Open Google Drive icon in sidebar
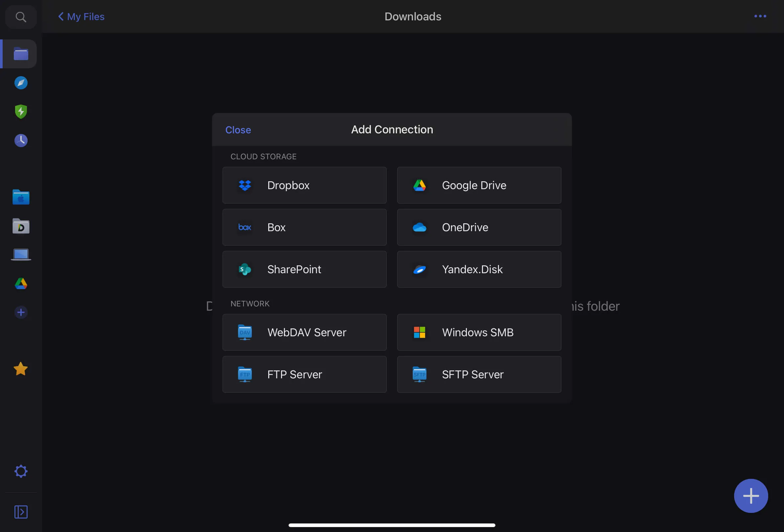Viewport: 784px width, 532px height. click(21, 283)
